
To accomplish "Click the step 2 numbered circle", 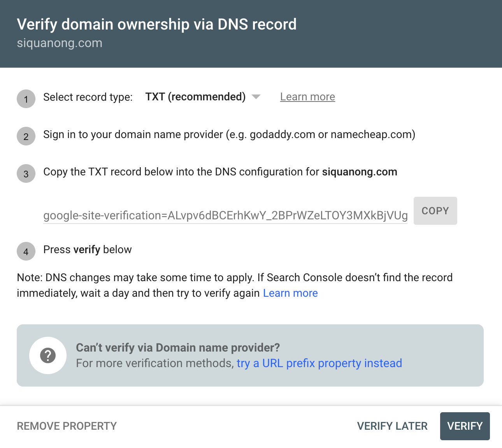I will pyautogui.click(x=26, y=136).
